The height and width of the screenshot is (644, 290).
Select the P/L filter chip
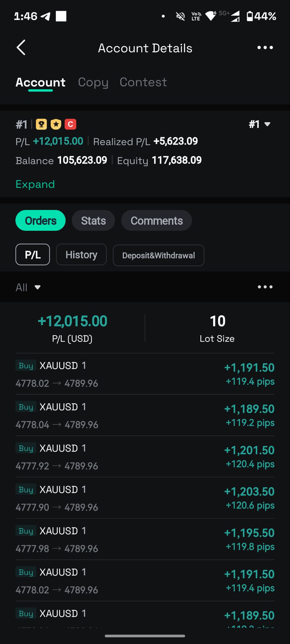tap(33, 255)
